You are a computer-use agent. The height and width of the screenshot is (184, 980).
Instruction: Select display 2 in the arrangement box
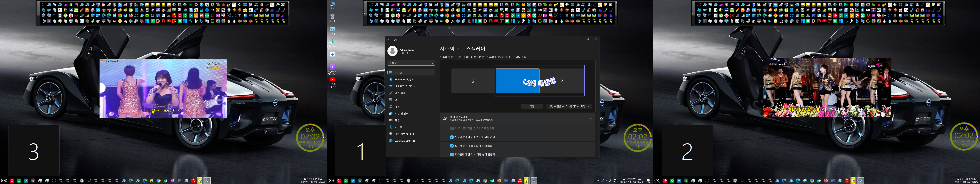[561, 81]
